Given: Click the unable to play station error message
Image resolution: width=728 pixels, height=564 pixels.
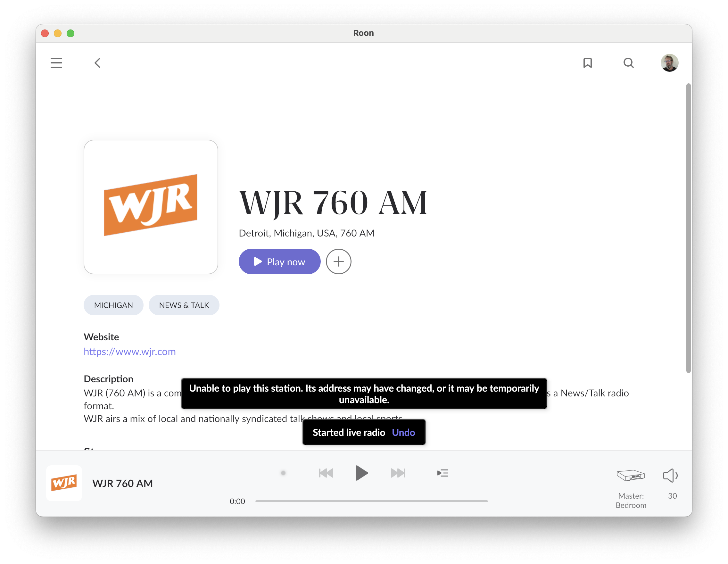Looking at the screenshot, I should [364, 394].
